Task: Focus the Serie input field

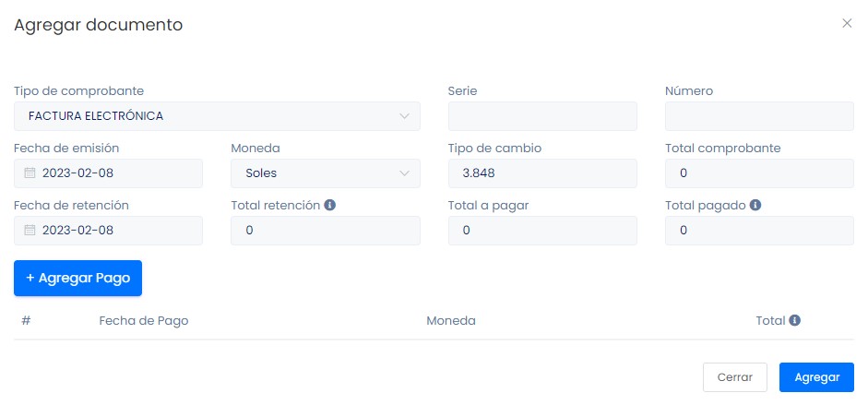Action: tap(542, 116)
